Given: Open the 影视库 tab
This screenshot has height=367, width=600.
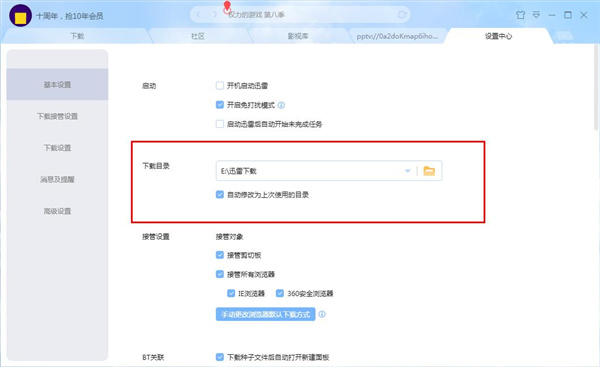Looking at the screenshot, I should [298, 36].
